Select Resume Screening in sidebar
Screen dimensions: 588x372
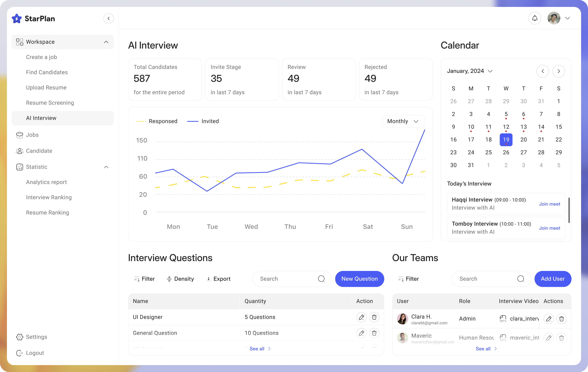[50, 103]
